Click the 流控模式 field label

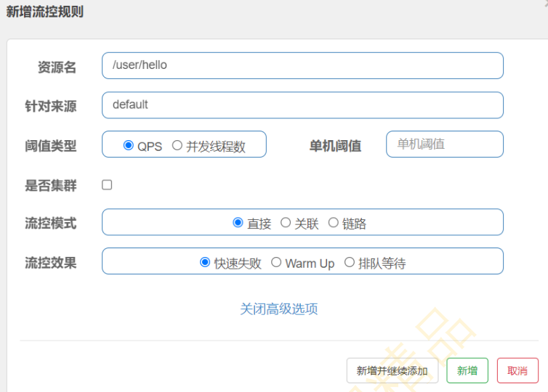tap(51, 223)
